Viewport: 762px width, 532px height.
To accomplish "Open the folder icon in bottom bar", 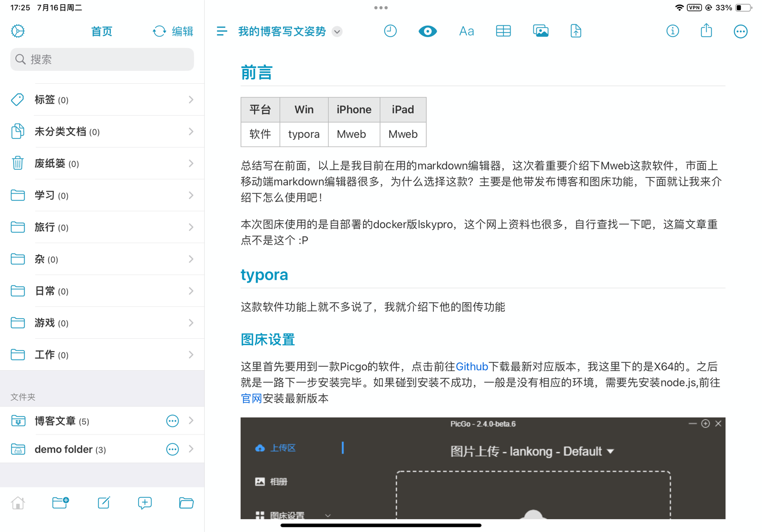I will (186, 502).
